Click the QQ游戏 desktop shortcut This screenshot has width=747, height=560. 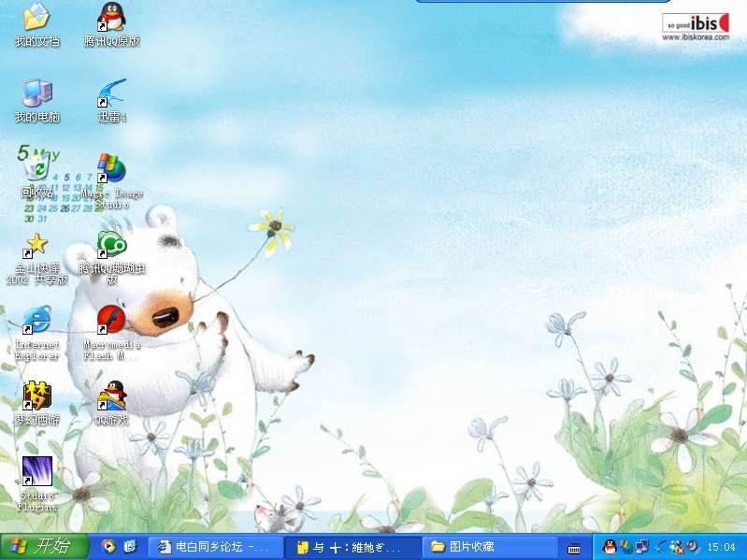pos(112,396)
